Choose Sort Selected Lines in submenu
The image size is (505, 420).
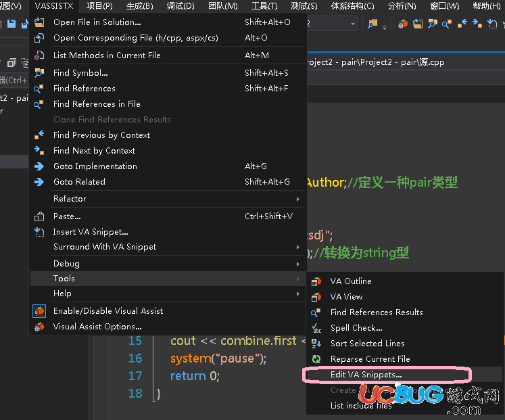coord(404,344)
